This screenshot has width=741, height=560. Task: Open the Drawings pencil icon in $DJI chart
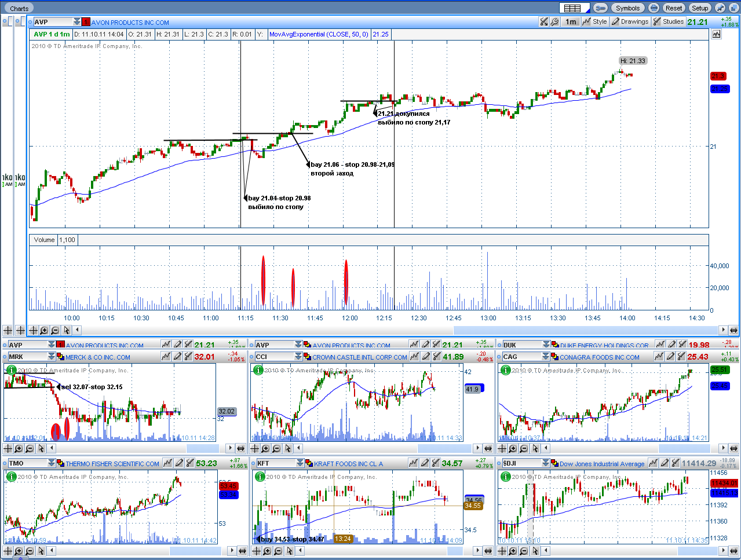pyautogui.click(x=666, y=463)
